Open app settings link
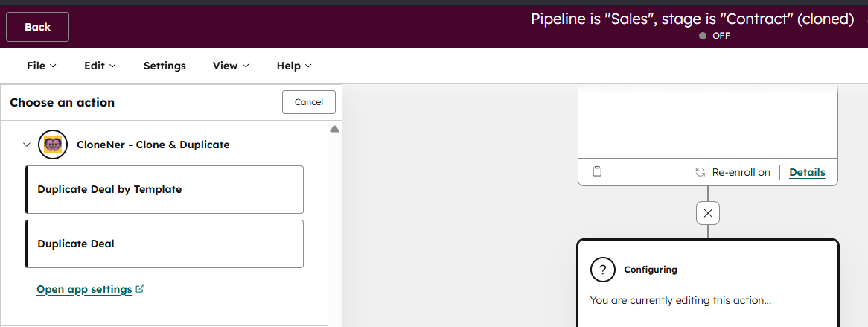The height and width of the screenshot is (327, 868). [84, 289]
